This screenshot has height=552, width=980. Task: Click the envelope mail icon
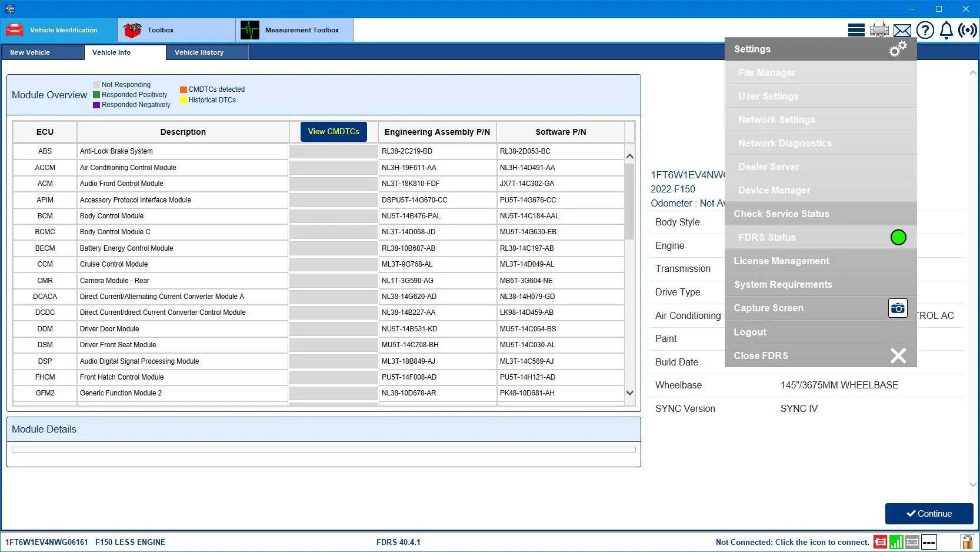[x=902, y=31]
